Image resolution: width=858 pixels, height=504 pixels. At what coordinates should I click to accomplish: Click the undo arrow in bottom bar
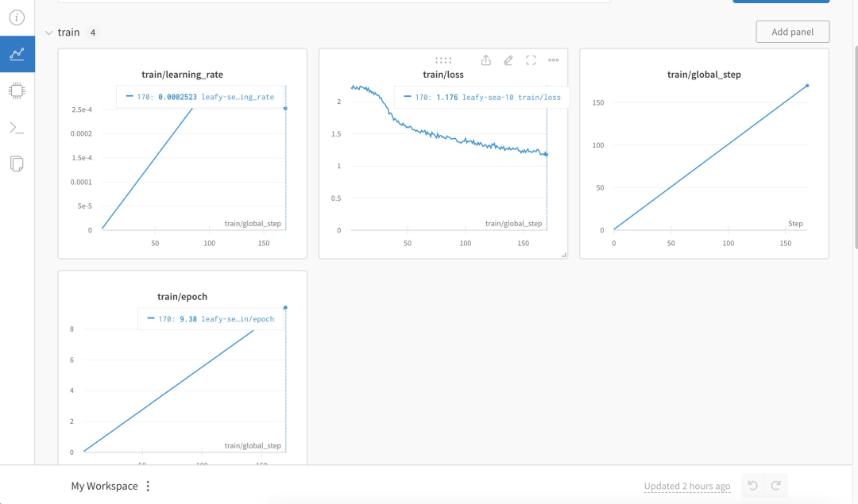753,486
